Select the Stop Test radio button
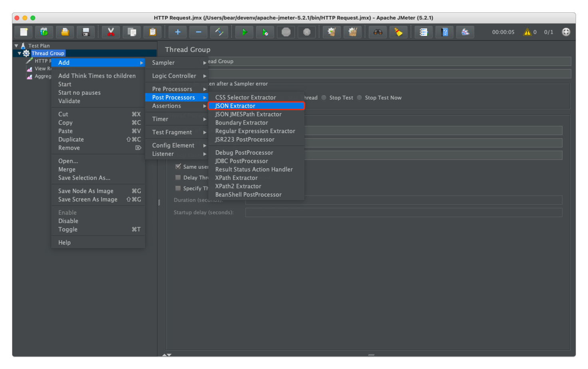The image size is (588, 369). click(x=324, y=98)
